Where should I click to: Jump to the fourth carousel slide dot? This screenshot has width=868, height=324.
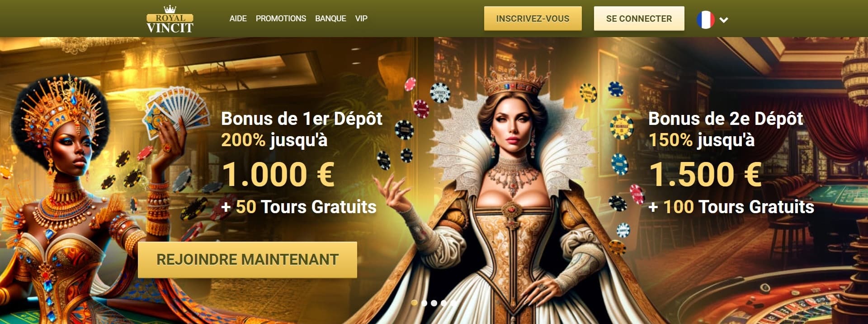(x=444, y=303)
